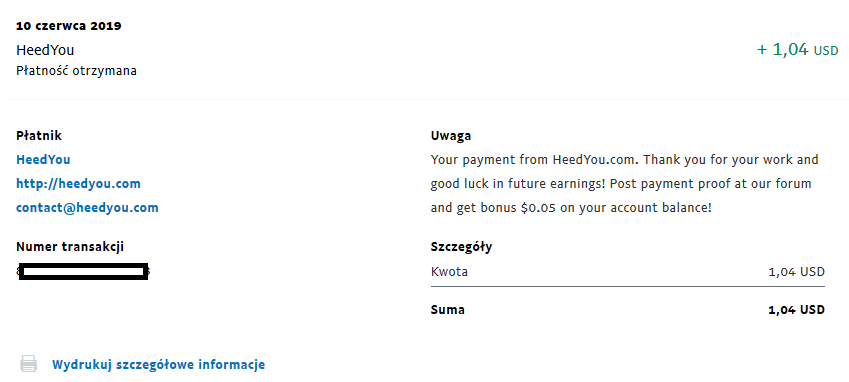The image size is (849, 382).
Task: Click the + 1,04 USD amount
Action: 797,50
